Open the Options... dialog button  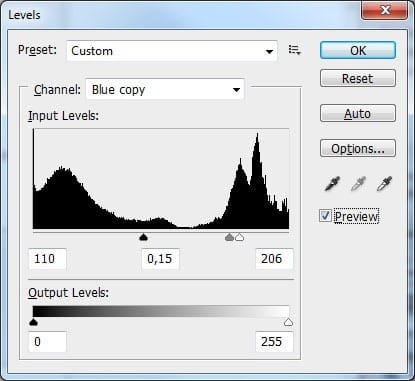(x=358, y=148)
